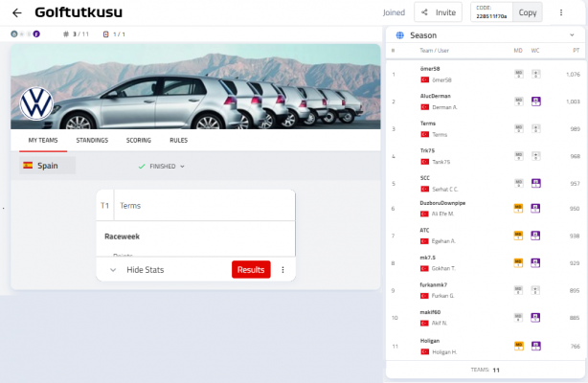Open the Terms team card three-dot menu
Viewport: 588px width, 383px height.
[283, 270]
